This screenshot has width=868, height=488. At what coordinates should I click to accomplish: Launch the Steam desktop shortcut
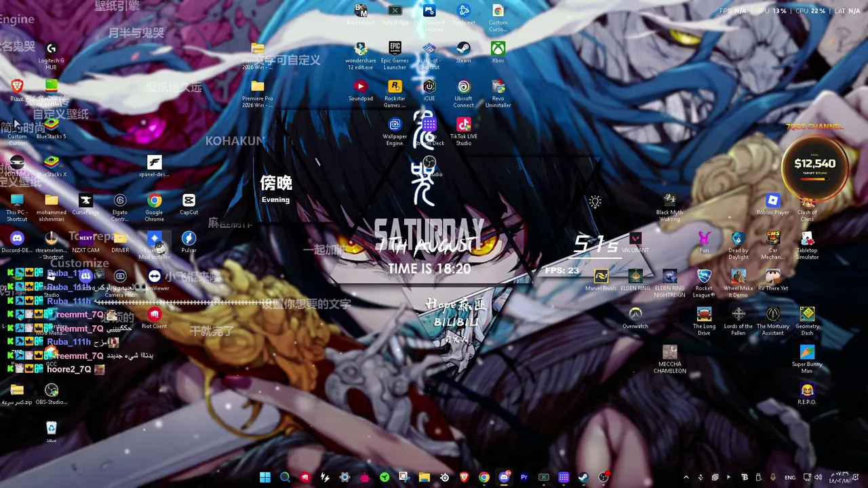(464, 52)
